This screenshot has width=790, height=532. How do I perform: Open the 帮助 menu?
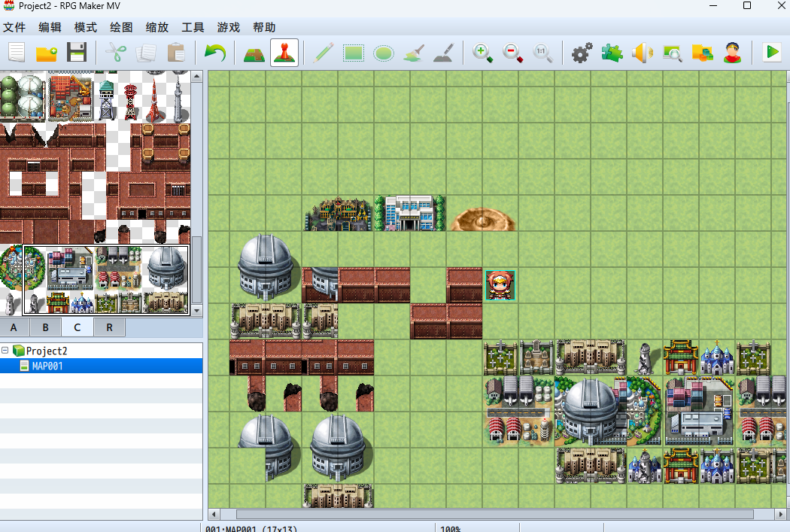click(265, 27)
